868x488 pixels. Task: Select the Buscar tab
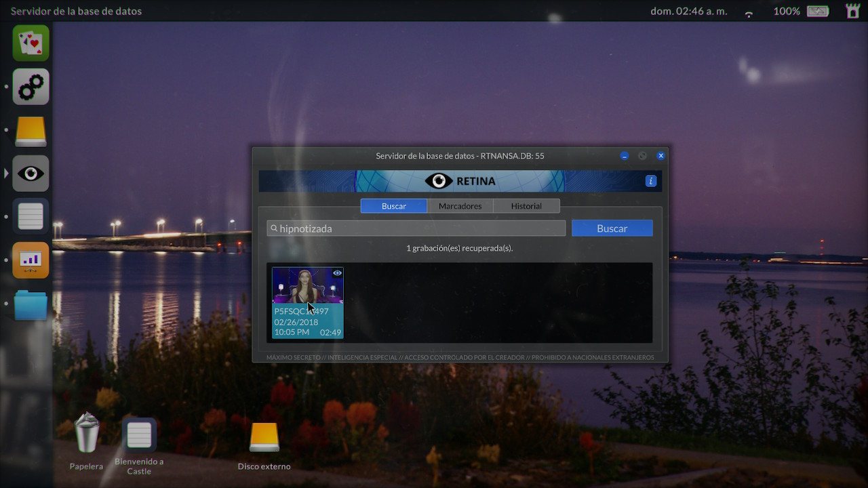point(393,206)
